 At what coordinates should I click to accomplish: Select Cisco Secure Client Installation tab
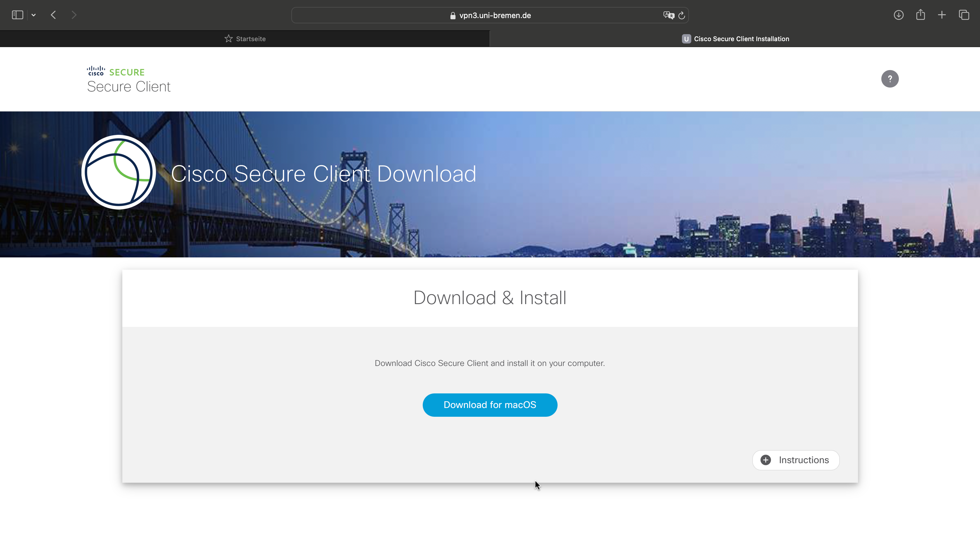(x=735, y=39)
